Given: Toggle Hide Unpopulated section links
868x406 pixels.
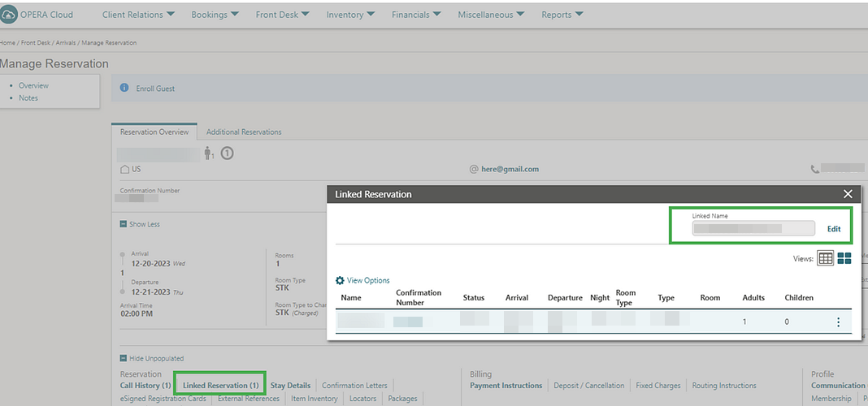Looking at the screenshot, I should (x=152, y=358).
